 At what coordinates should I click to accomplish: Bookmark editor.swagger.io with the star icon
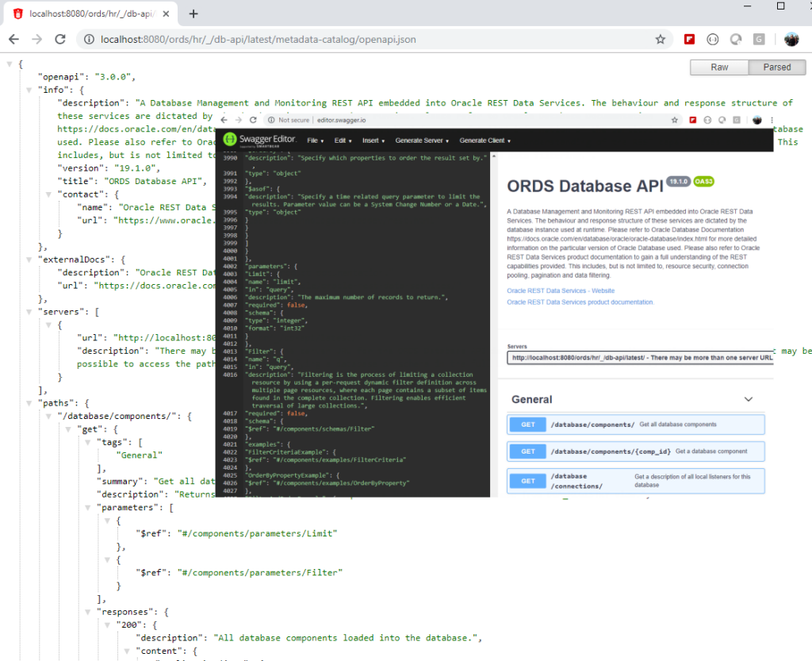tap(674, 120)
